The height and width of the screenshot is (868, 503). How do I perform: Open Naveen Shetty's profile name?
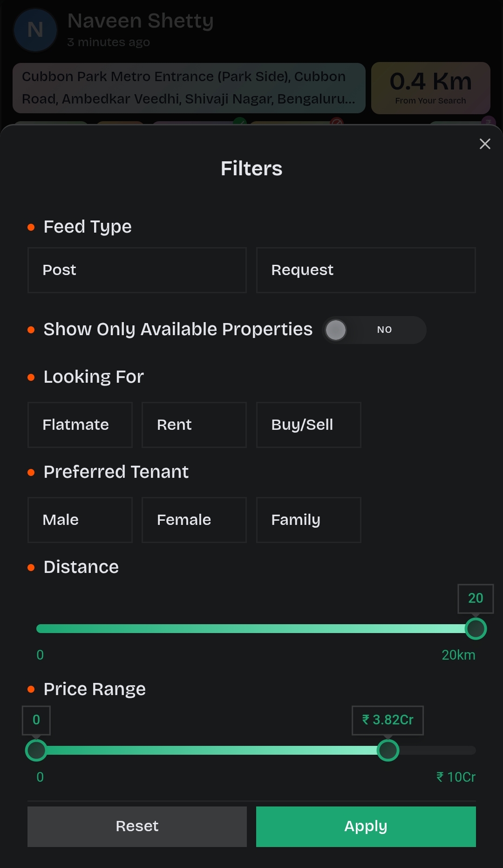tap(141, 21)
